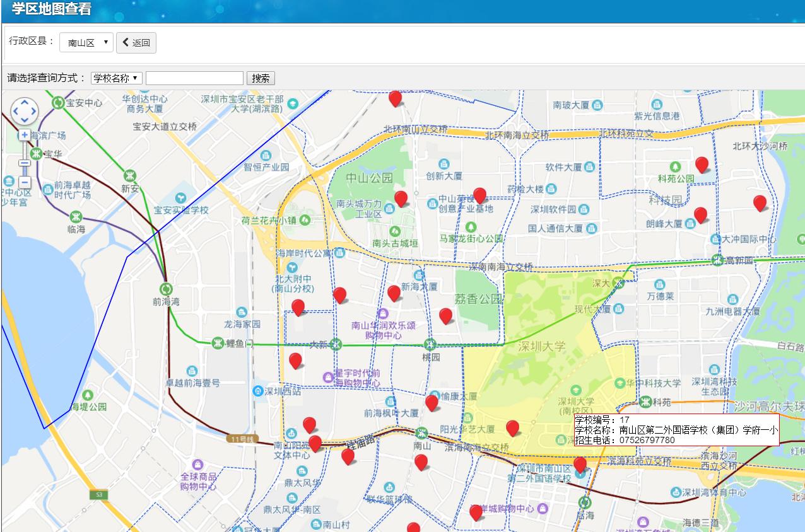This screenshot has width=805, height=532.
Task: Open the 行政区县 district dropdown
Action: click(x=86, y=43)
